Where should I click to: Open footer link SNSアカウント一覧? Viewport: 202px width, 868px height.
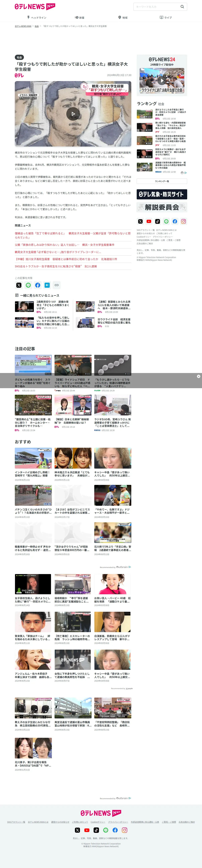click(16, 822)
